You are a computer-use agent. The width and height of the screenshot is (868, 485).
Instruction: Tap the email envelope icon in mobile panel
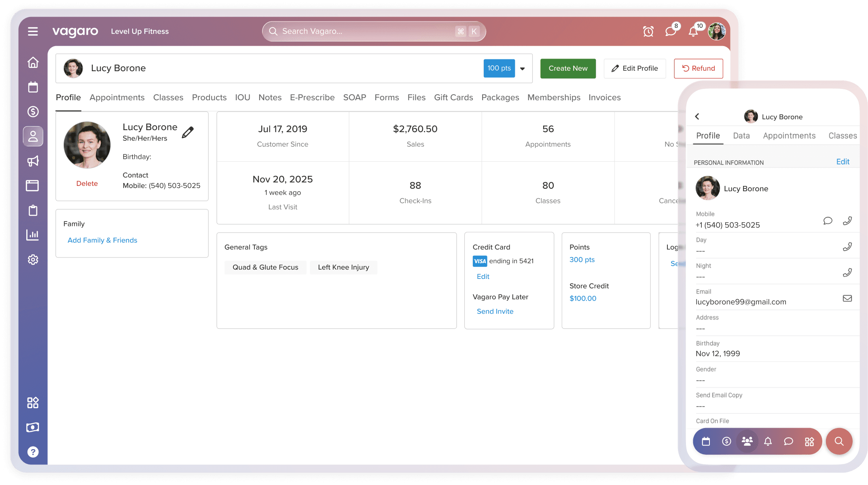tap(847, 298)
